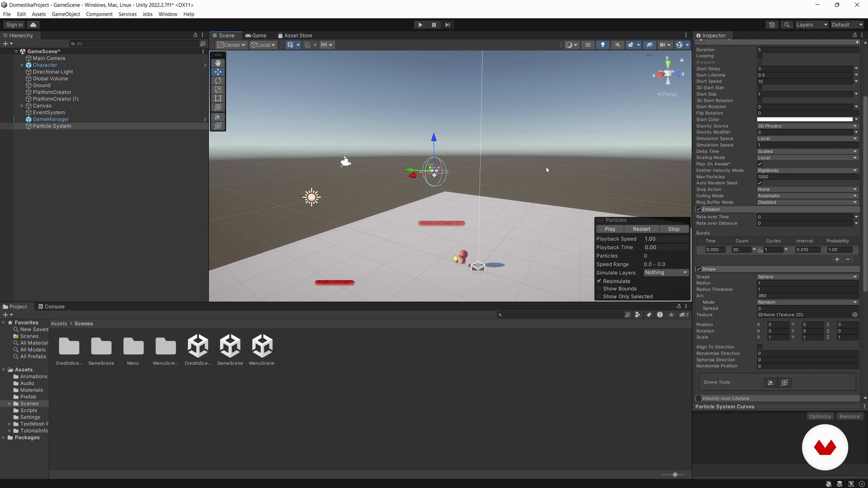868x488 pixels.
Task: Click the Gizmos toggle icon
Action: click(680, 45)
